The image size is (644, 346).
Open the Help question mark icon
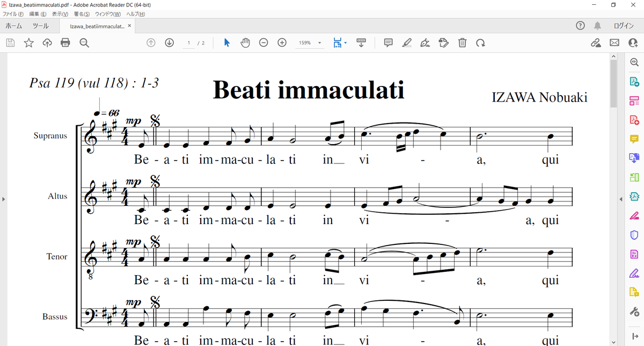click(x=580, y=25)
